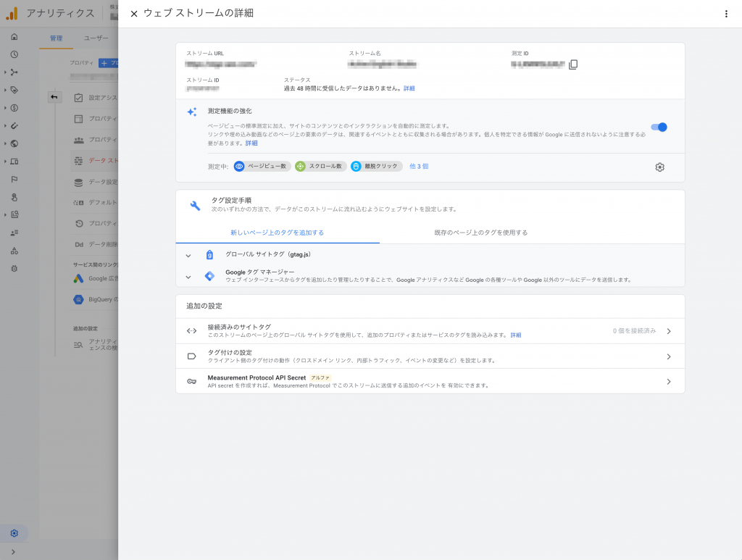Open Admin gear in bottom-left sidebar
This screenshot has width=742, height=560.
[14, 533]
